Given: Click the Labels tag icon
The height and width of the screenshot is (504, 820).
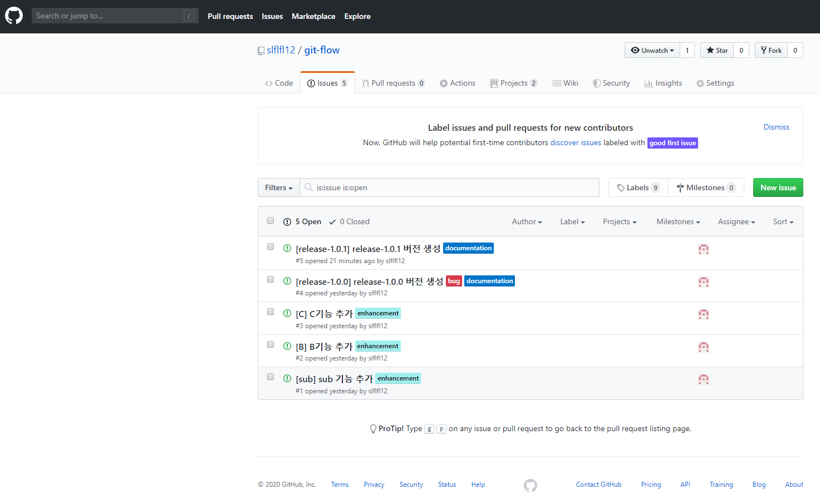Looking at the screenshot, I should (620, 187).
